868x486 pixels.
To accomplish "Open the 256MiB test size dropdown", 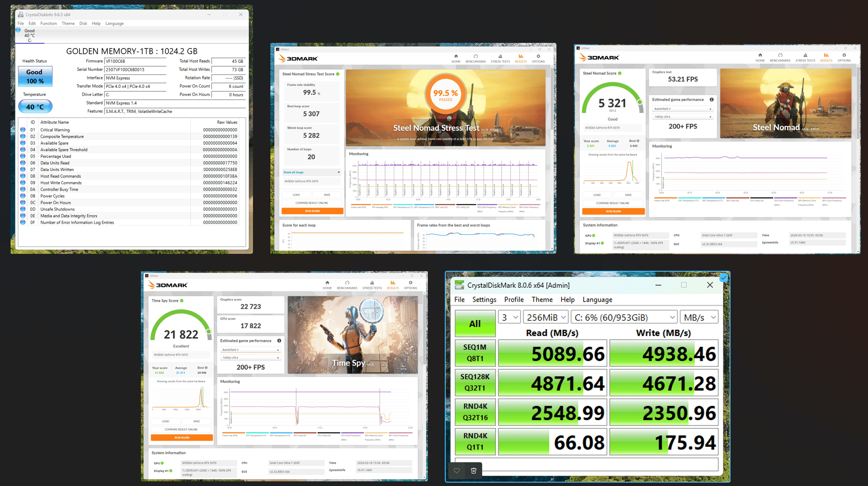I will click(x=545, y=317).
